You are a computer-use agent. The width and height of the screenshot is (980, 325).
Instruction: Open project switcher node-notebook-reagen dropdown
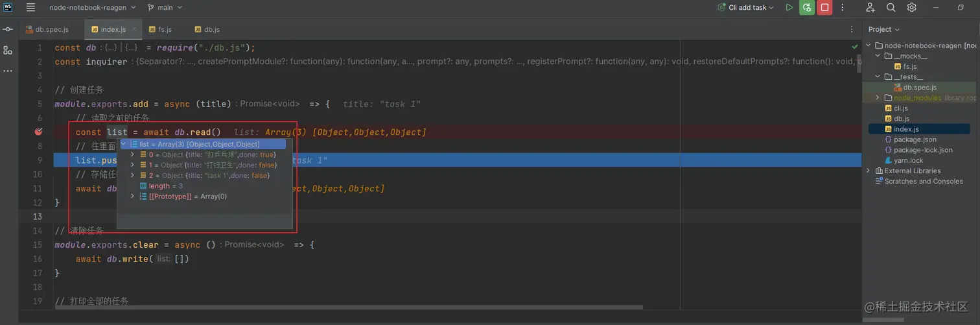[93, 8]
